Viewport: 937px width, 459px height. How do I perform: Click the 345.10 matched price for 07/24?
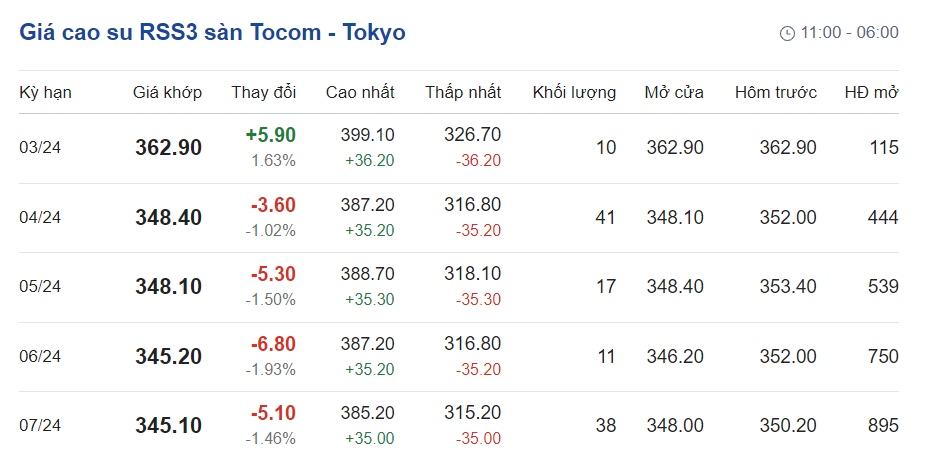click(x=168, y=426)
